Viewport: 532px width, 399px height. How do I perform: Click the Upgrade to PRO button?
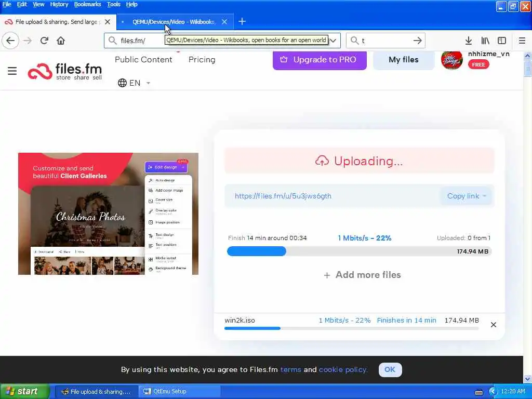[320, 60]
